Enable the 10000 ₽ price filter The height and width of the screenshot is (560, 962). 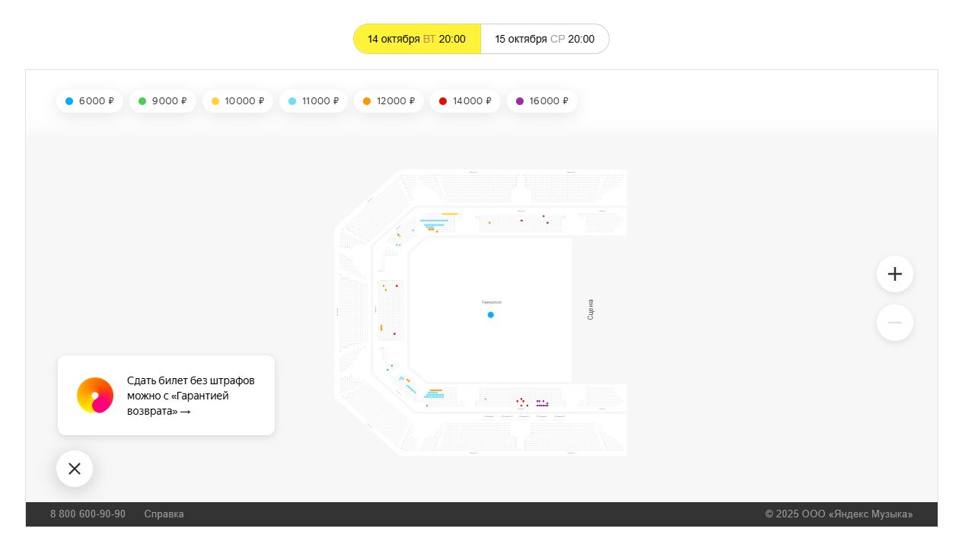point(237,101)
